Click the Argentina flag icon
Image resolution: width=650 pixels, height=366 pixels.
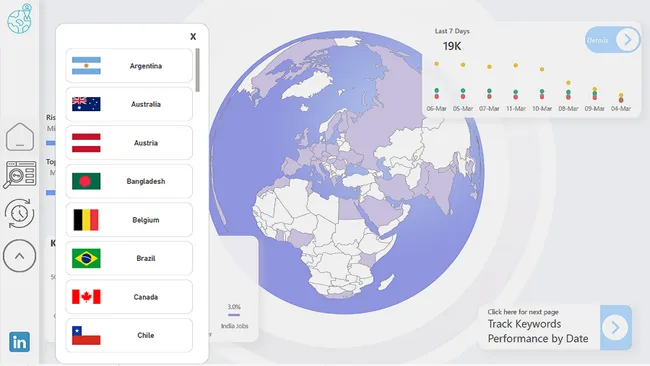point(86,65)
